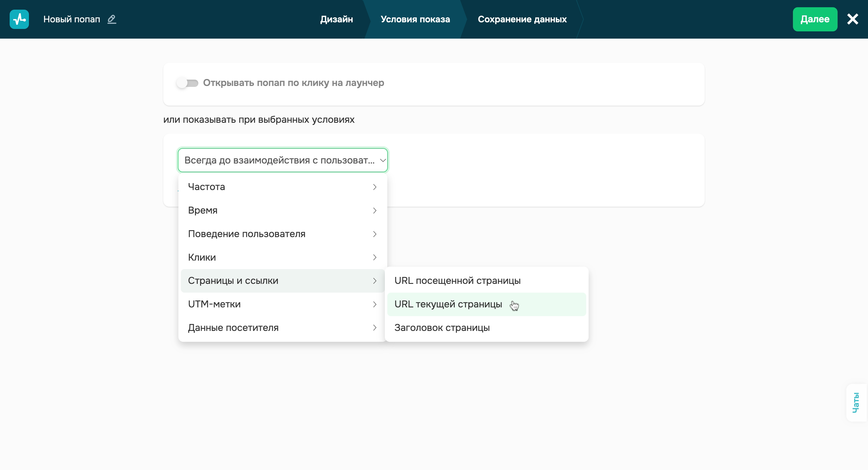Image resolution: width=868 pixels, height=470 pixels.
Task: Select URL текущей страницы option
Action: tap(448, 304)
